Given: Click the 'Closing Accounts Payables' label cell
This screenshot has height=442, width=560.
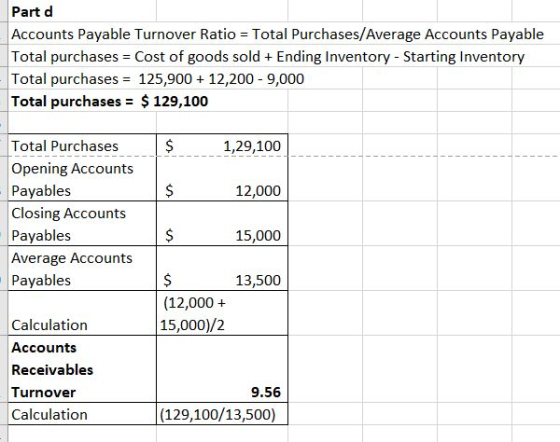Looking at the screenshot, I should [82, 224].
